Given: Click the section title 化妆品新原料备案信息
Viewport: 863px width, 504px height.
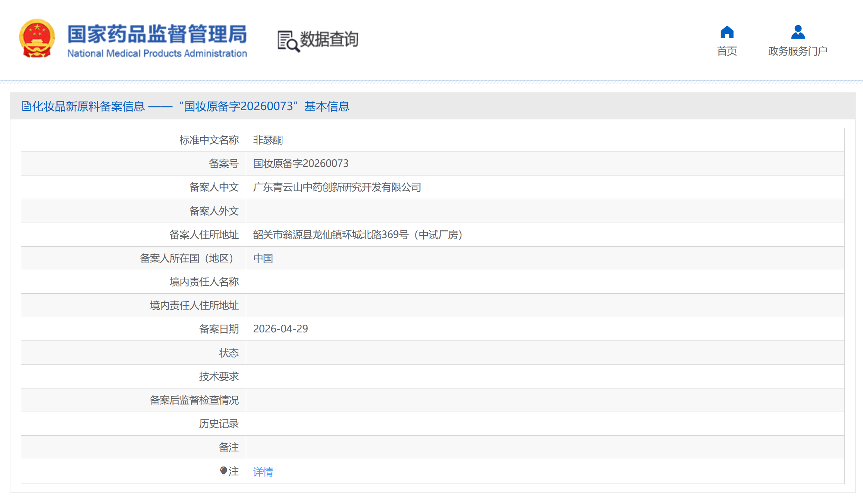Looking at the screenshot, I should [x=88, y=106].
